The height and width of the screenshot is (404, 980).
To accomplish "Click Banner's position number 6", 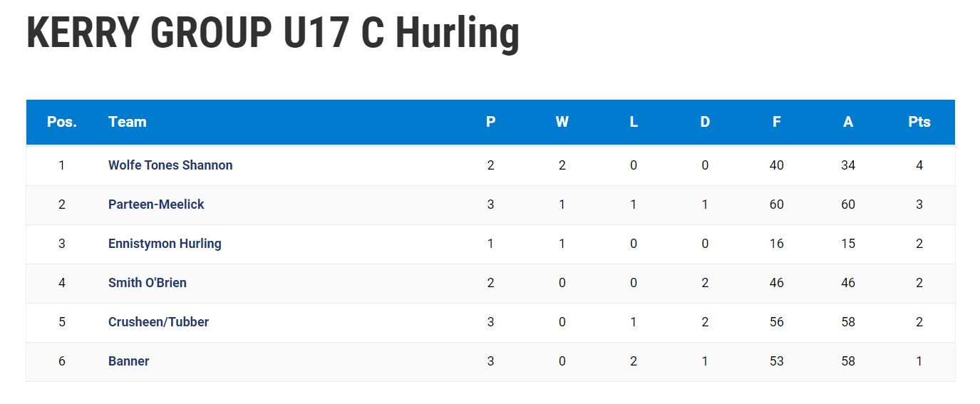I will [62, 361].
